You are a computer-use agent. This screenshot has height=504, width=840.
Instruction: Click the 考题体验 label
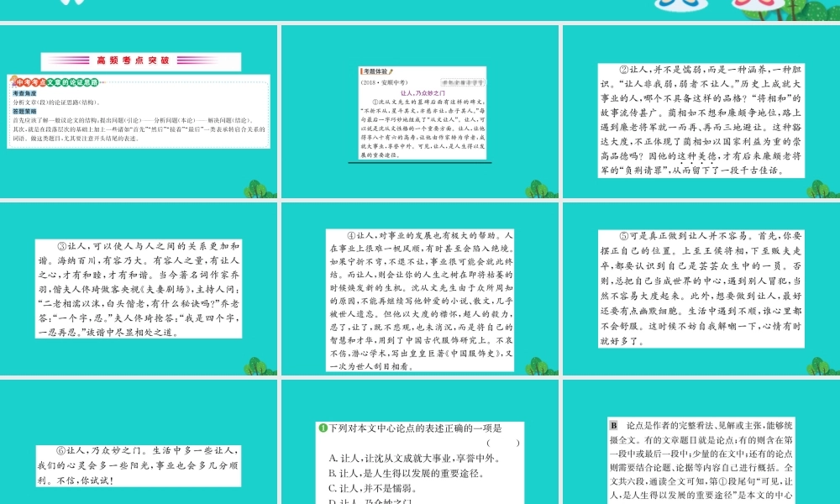coord(377,71)
